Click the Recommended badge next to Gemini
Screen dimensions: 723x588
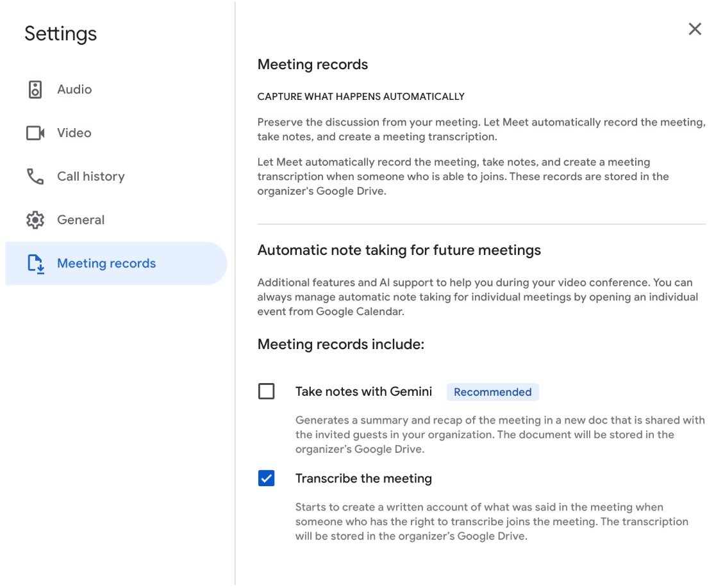492,392
